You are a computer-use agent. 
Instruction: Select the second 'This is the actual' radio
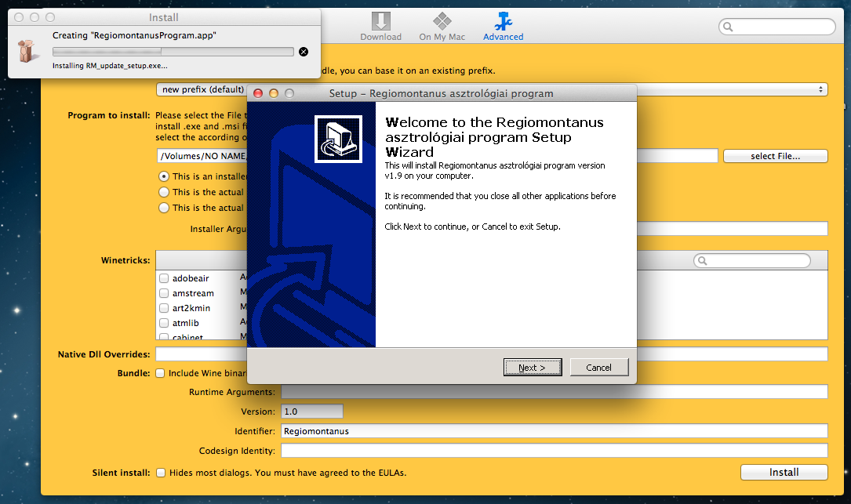[x=163, y=192]
